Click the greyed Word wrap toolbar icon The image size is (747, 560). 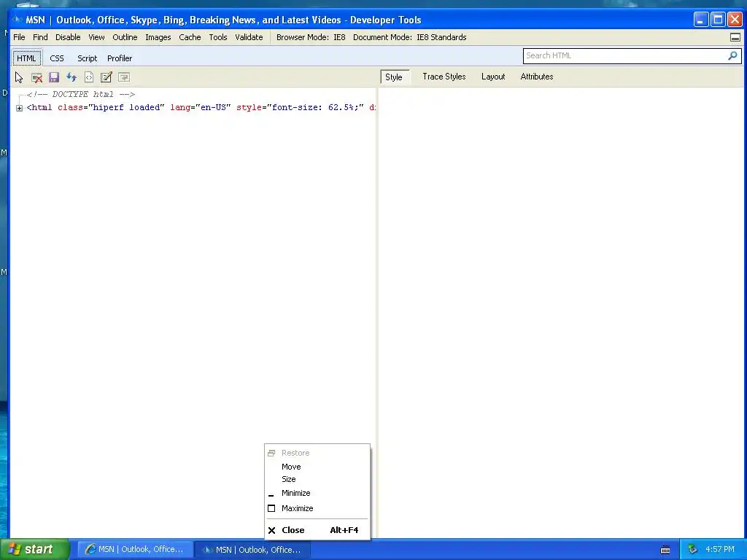coord(124,77)
